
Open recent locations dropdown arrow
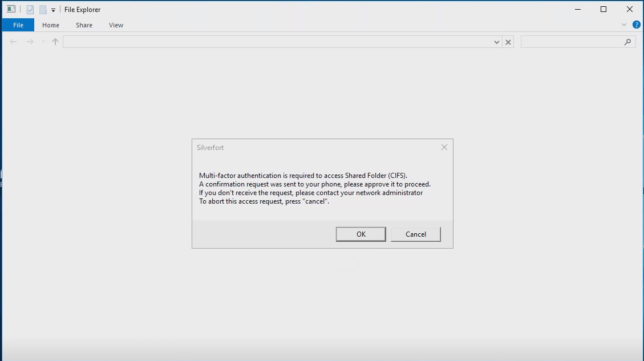tap(43, 42)
